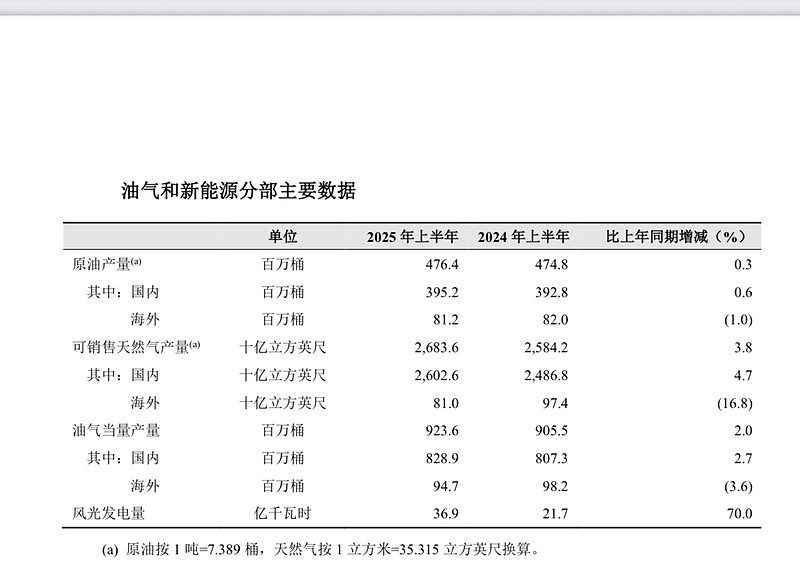The height and width of the screenshot is (580, 800).
Task: Click the value 905.5
Action: pos(552,431)
